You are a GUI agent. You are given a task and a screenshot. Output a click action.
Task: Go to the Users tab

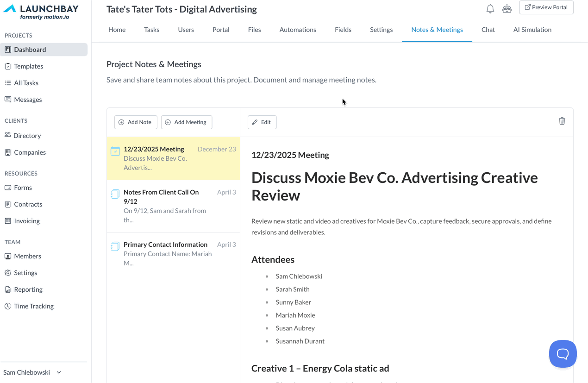pos(186,30)
